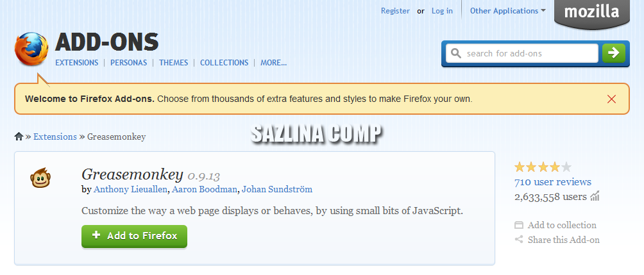The image size is (644, 275).
Task: Open author Johan Sundström's profile
Action: click(277, 189)
